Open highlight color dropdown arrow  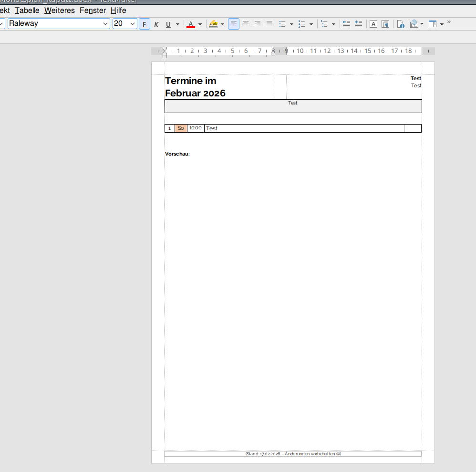[223, 24]
